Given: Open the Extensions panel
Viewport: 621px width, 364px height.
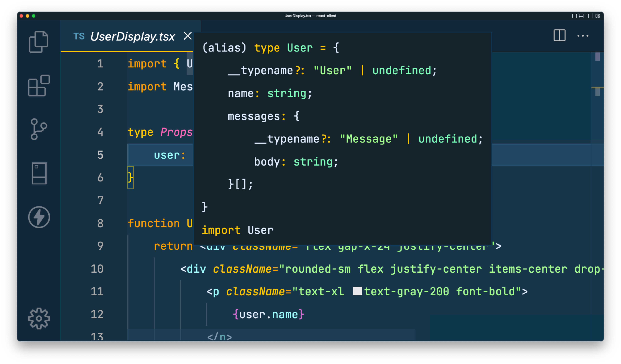Looking at the screenshot, I should (39, 86).
